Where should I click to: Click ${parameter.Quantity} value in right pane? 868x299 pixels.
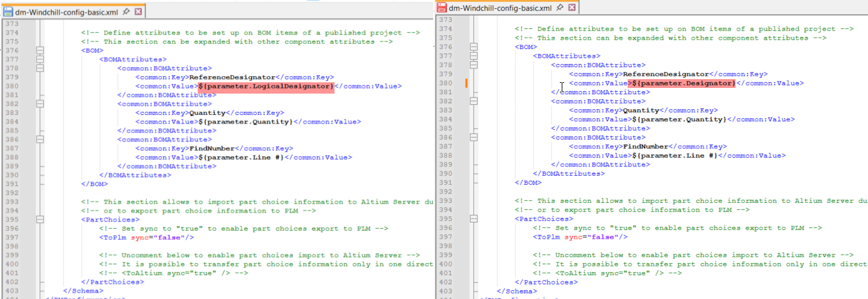click(679, 119)
